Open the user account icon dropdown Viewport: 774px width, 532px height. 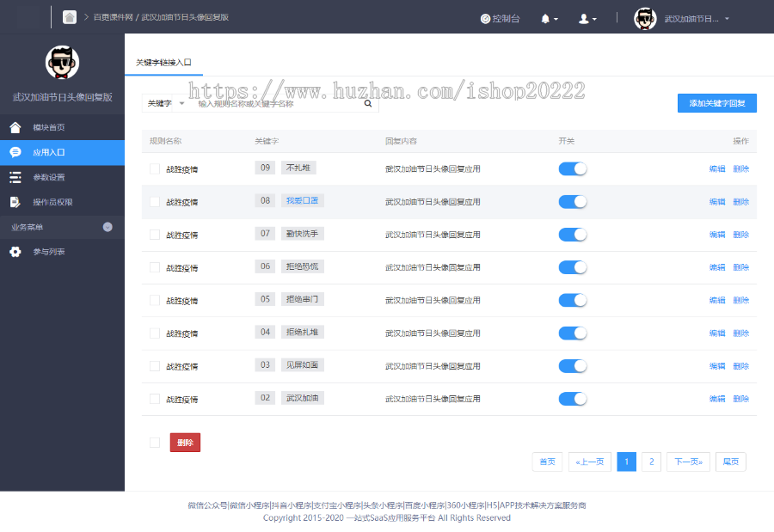pos(587,19)
